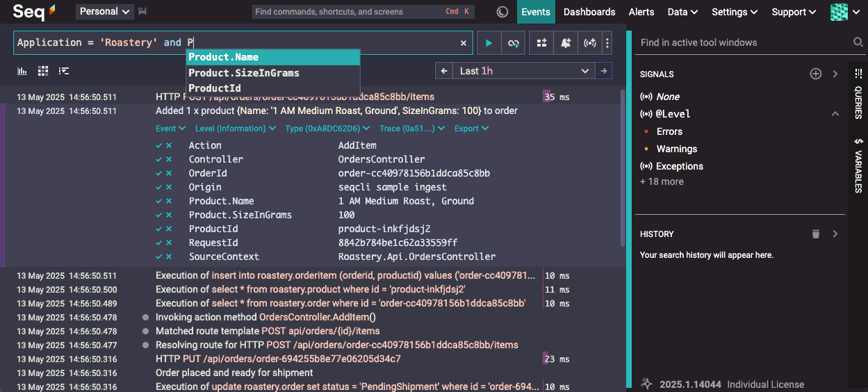This screenshot has width=868, height=392.
Task: Click the grid view icon
Action: point(43,71)
